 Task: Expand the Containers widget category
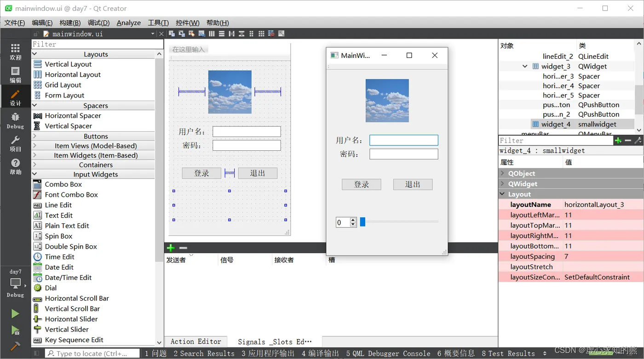click(35, 165)
